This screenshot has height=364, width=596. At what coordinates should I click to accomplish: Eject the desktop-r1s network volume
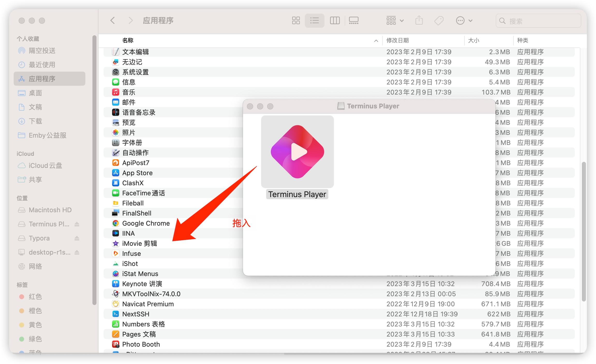tap(77, 252)
